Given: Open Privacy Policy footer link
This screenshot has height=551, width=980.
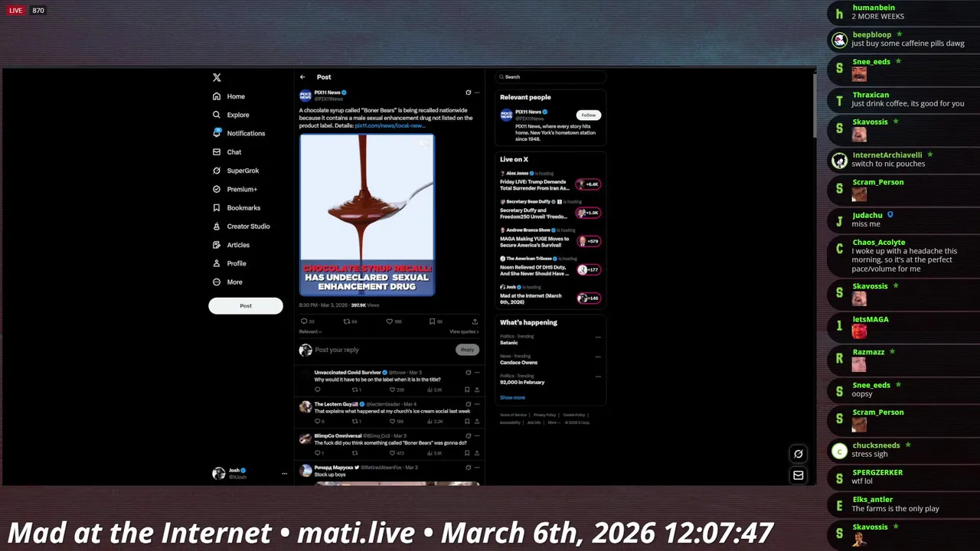Looking at the screenshot, I should [545, 415].
